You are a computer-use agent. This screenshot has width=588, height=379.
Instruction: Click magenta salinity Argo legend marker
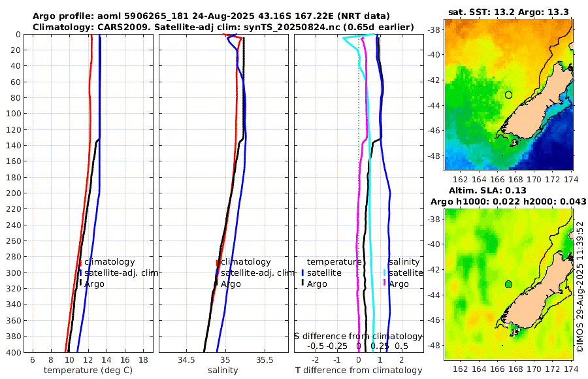click(384, 284)
